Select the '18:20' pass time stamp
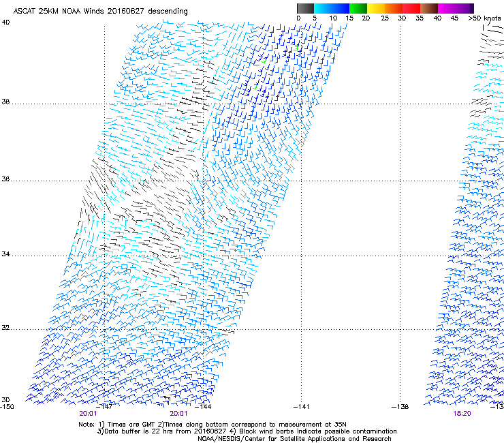504x443 pixels. click(462, 414)
